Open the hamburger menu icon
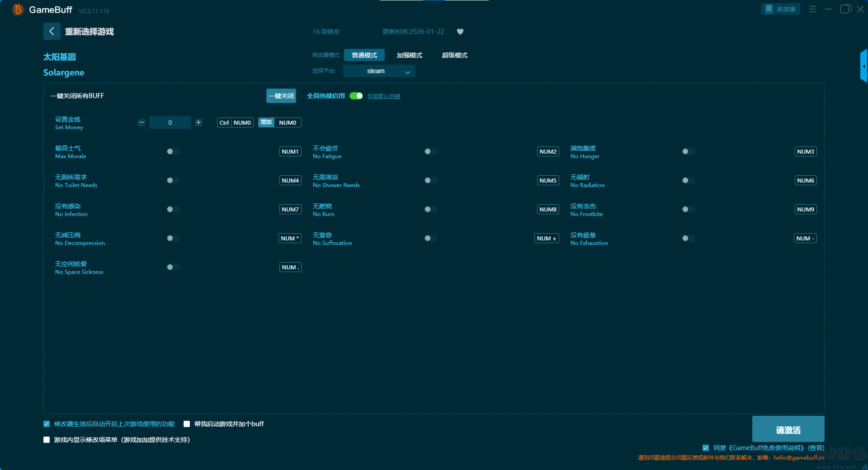Viewport: 868px width, 470px height. (812, 9)
